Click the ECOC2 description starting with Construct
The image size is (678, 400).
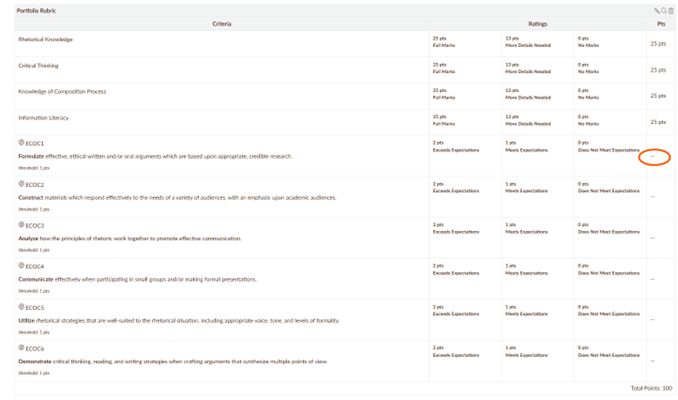click(x=177, y=198)
